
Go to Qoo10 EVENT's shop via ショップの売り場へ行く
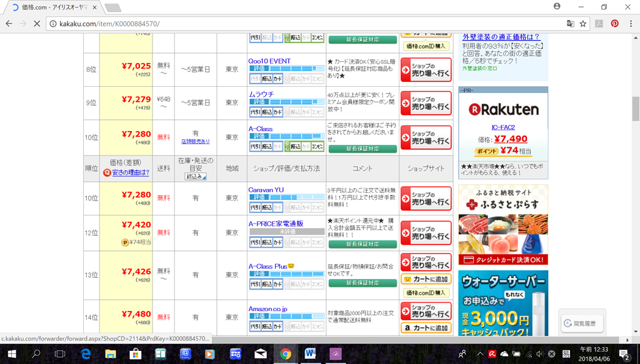point(426,70)
